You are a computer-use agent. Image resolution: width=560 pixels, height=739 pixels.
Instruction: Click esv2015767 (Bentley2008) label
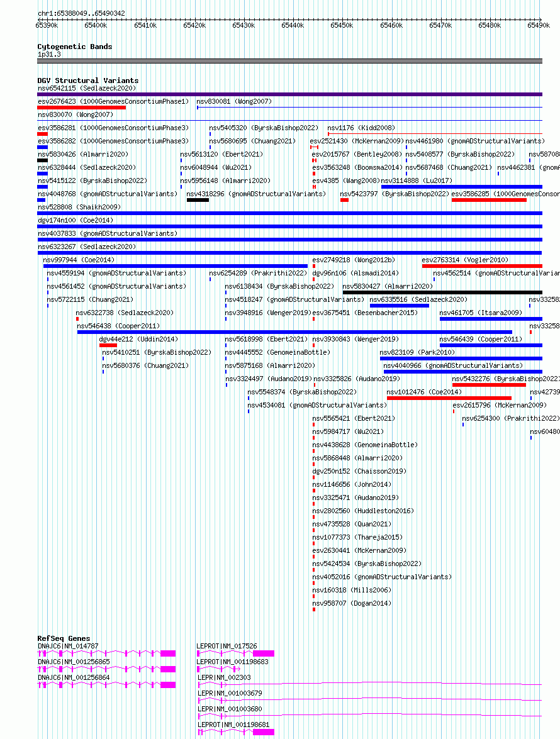click(x=356, y=154)
